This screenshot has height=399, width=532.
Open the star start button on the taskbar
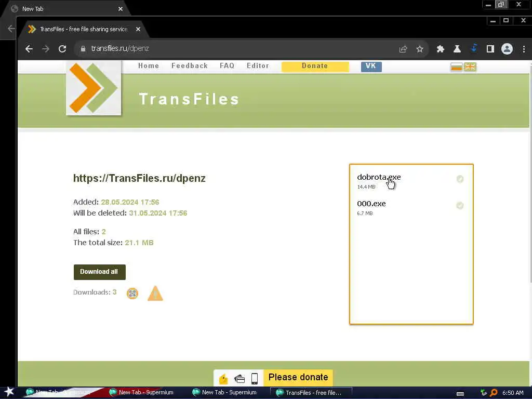(x=9, y=392)
